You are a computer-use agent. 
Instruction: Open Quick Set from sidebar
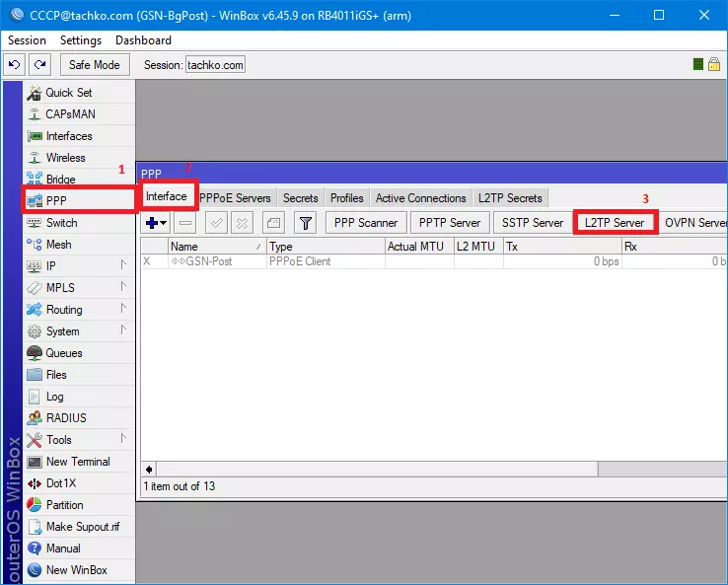pos(79,93)
